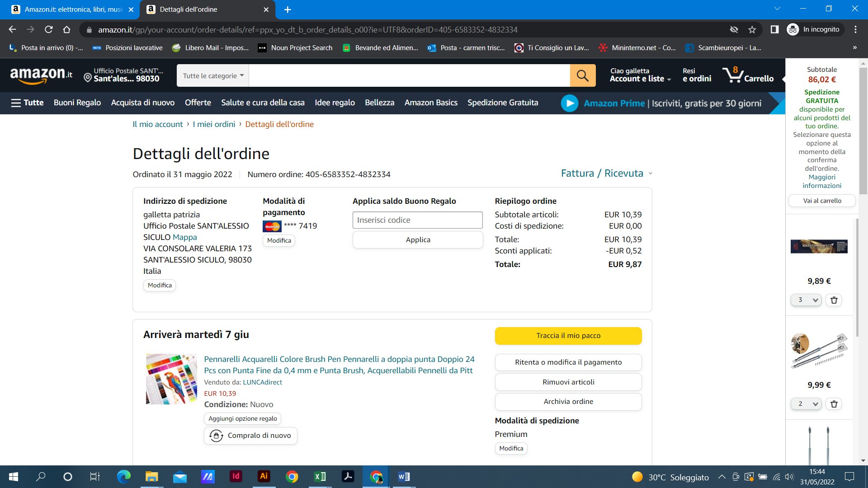Click the Inserisci codice gift field
Image resolution: width=868 pixels, height=488 pixels.
pyautogui.click(x=417, y=220)
